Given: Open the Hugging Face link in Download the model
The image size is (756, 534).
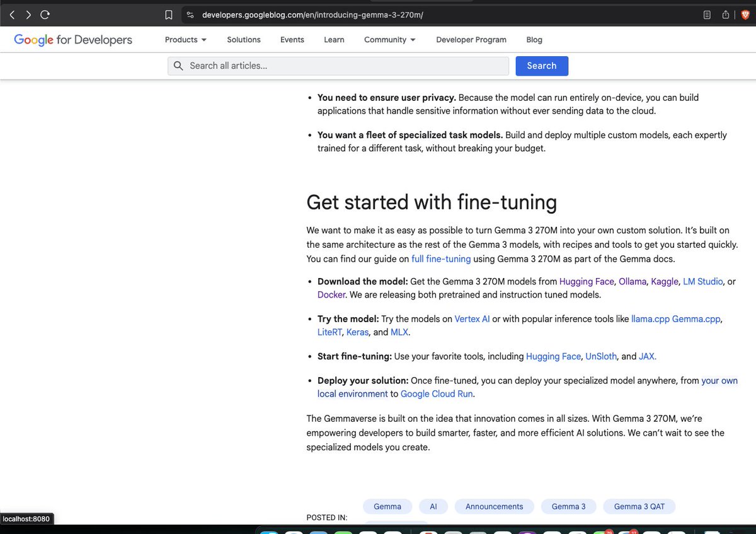Looking at the screenshot, I should tap(587, 282).
